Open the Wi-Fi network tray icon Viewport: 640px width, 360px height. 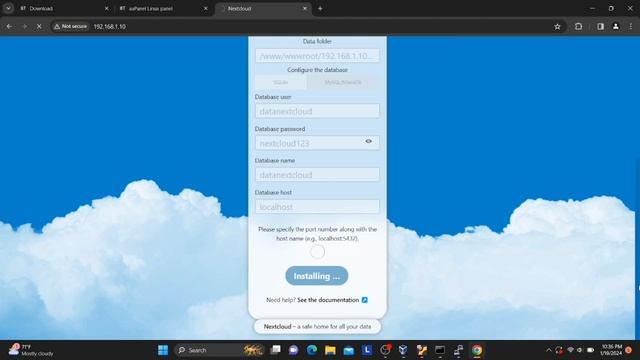[x=570, y=350]
